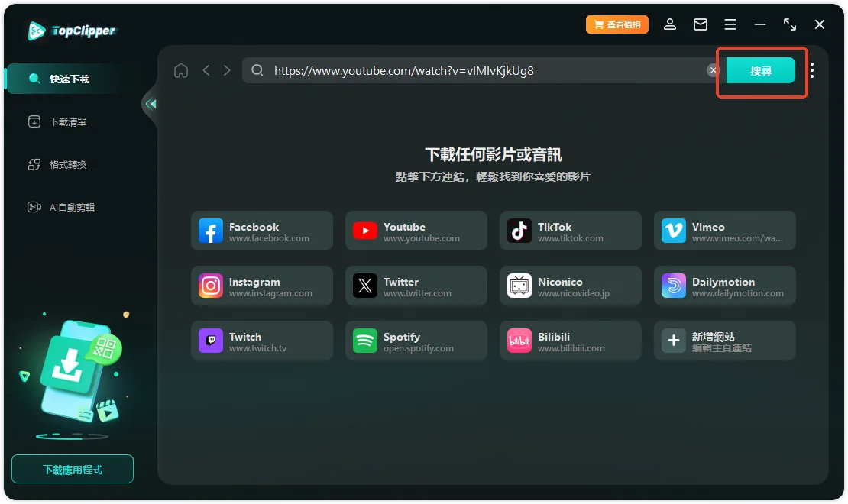Click the TopClipper logo

coord(71,31)
